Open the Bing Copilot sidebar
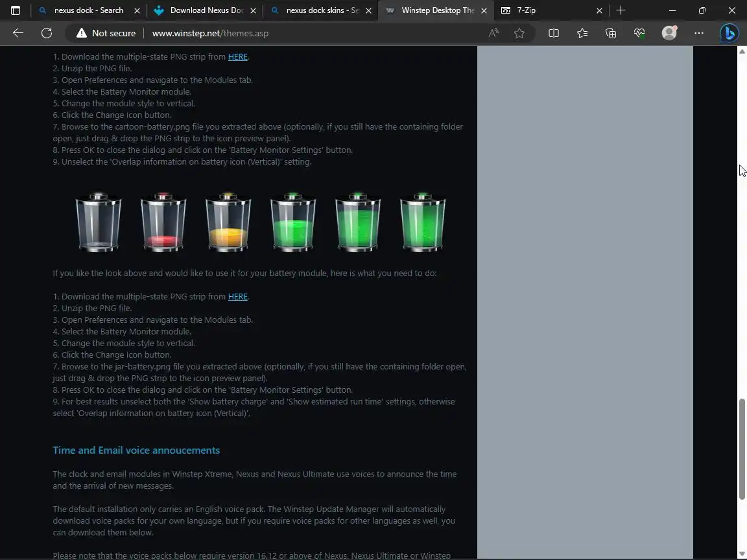Viewport: 747px width, 560px height. (x=729, y=33)
